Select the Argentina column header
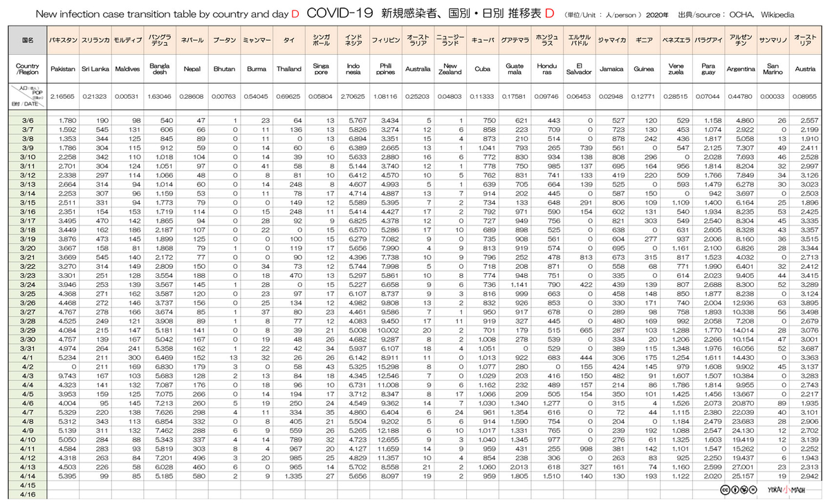Screen dimensions: 830x504 (741, 69)
